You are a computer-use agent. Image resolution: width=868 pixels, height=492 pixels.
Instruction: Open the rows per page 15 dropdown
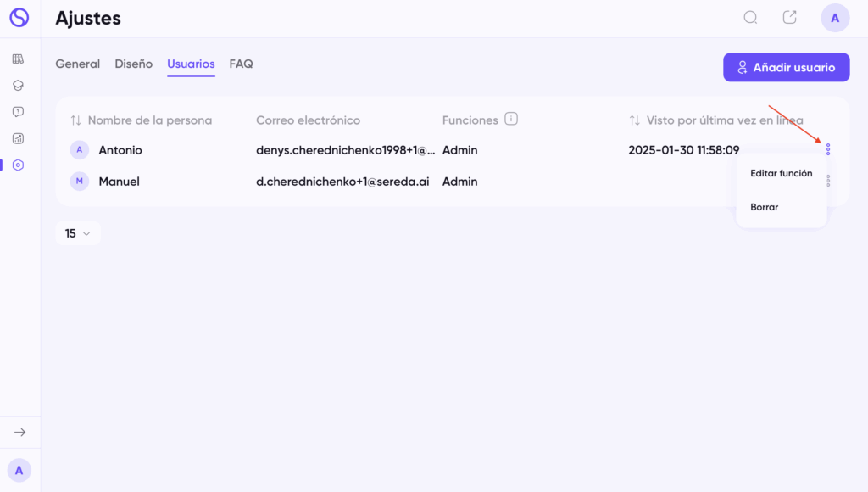tap(78, 233)
